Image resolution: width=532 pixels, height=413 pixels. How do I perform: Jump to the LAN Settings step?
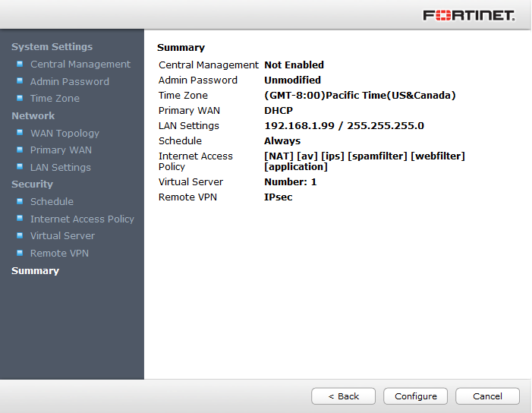pos(60,167)
